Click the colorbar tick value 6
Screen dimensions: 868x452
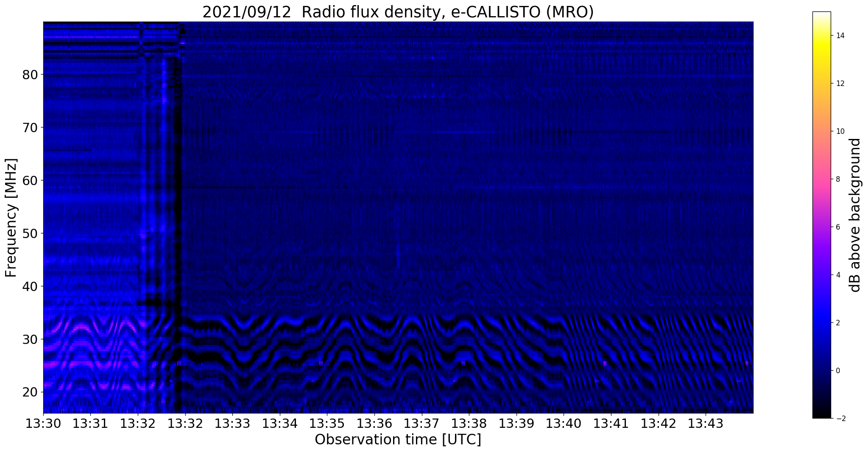pyautogui.click(x=837, y=227)
